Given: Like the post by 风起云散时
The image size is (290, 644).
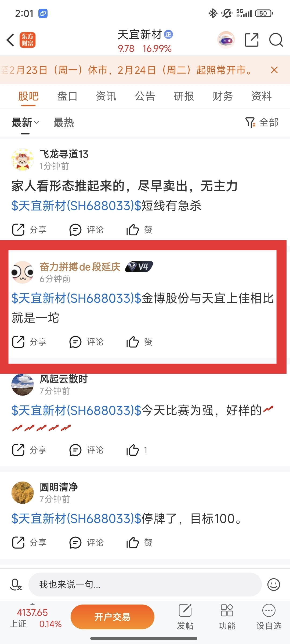Looking at the screenshot, I should [x=137, y=450].
